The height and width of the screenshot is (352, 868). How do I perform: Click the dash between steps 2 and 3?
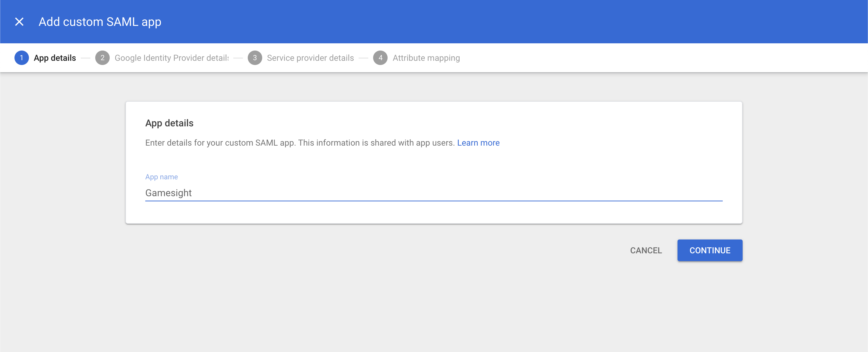coord(238,58)
